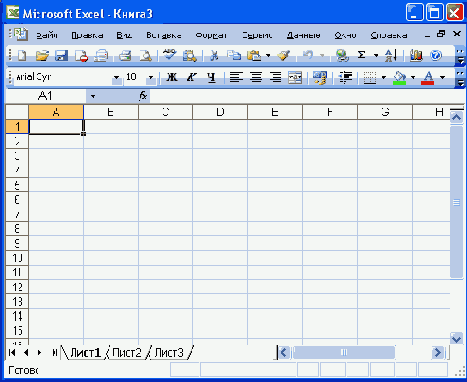This screenshot has width=467, height=382.
Task: Toggle italic formatting (К button)
Action: pos(191,77)
